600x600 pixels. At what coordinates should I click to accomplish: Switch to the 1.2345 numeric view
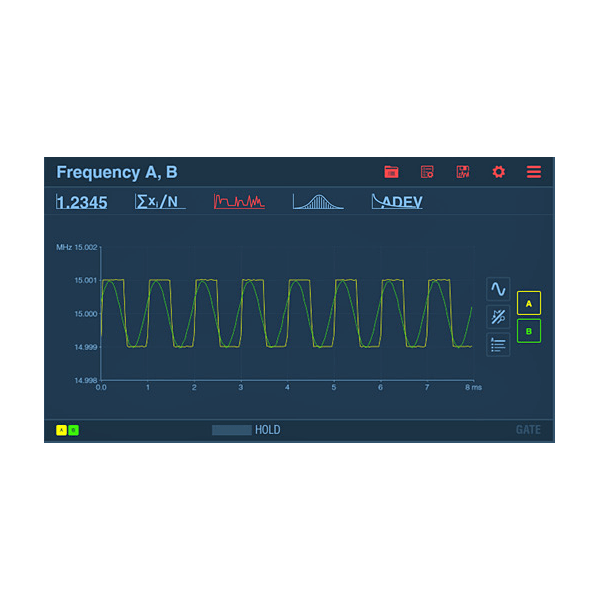click(x=82, y=202)
